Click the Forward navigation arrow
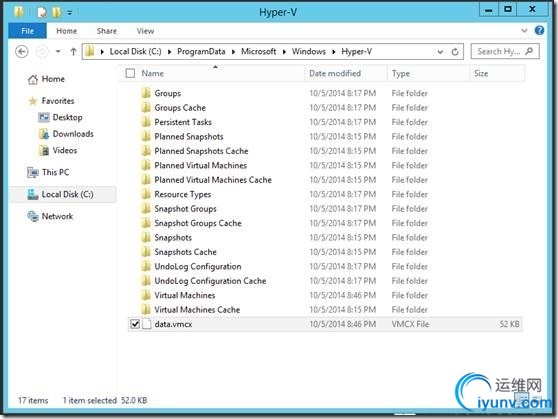This screenshot has width=558, height=419. tap(42, 52)
